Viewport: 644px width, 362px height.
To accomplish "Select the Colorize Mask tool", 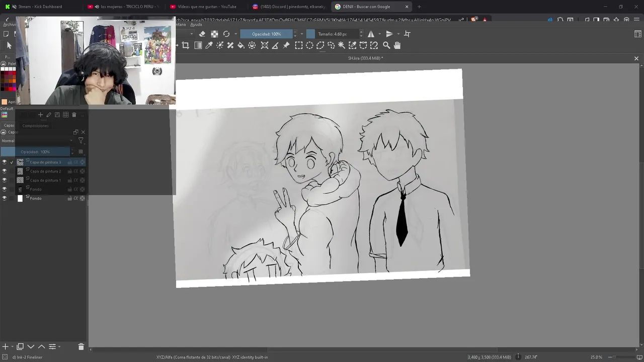I will point(220,45).
